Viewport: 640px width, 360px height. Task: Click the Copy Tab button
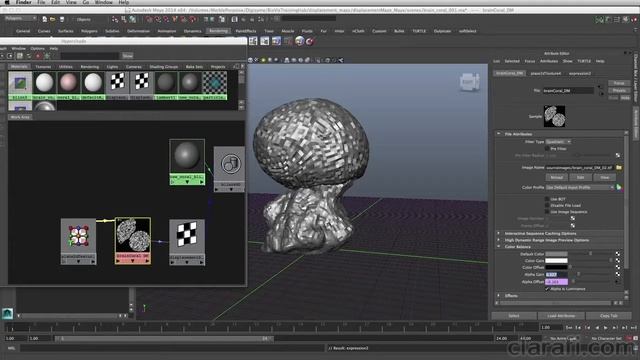coord(609,316)
